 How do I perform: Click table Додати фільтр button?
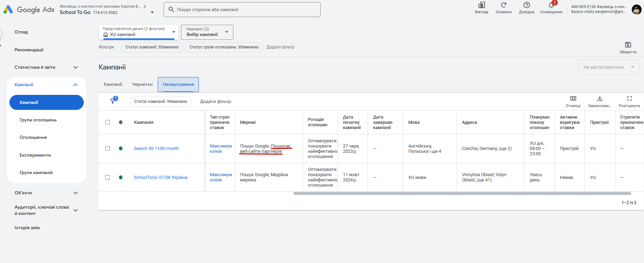[216, 102]
